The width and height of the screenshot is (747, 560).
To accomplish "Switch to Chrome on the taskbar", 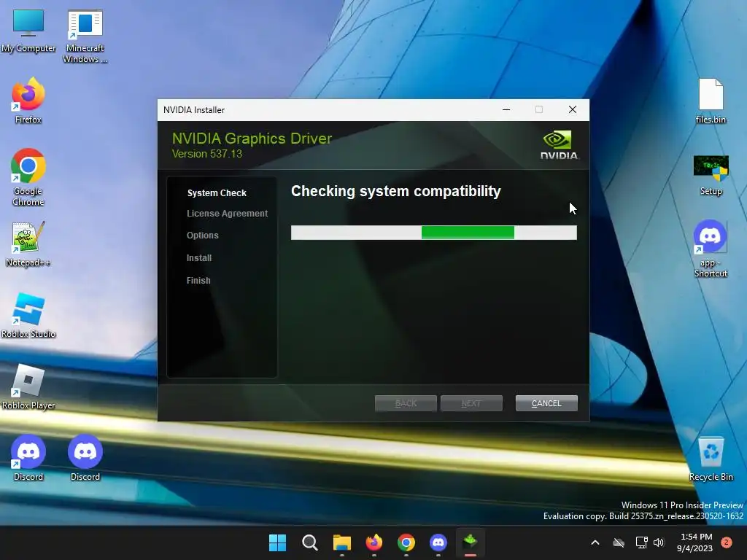I will point(406,542).
